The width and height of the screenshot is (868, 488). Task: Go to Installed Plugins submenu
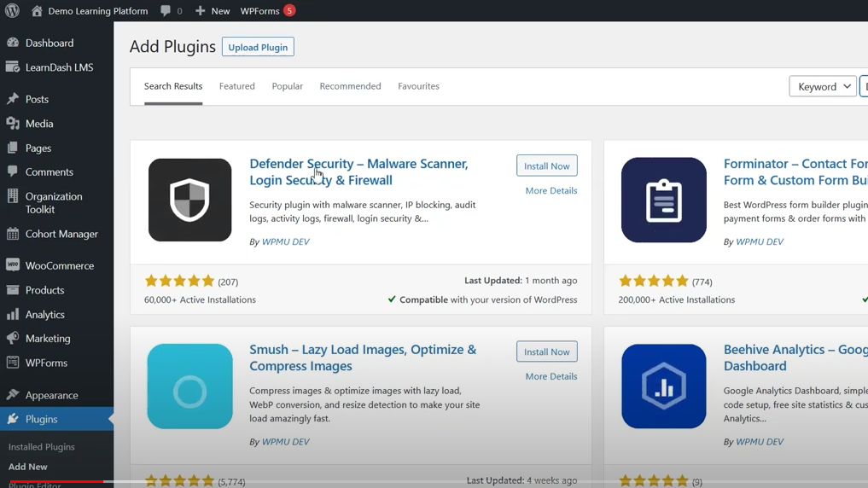click(42, 446)
